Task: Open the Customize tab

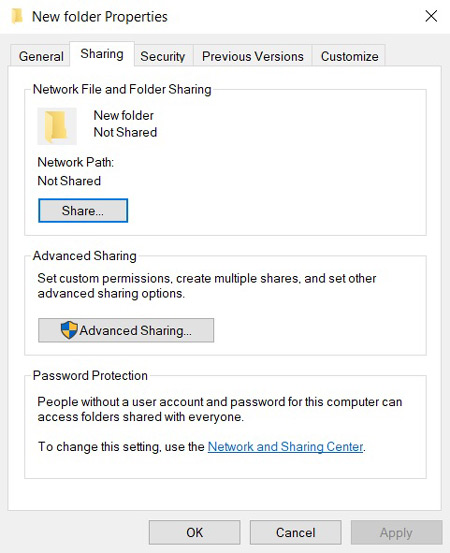Action: 349,56
